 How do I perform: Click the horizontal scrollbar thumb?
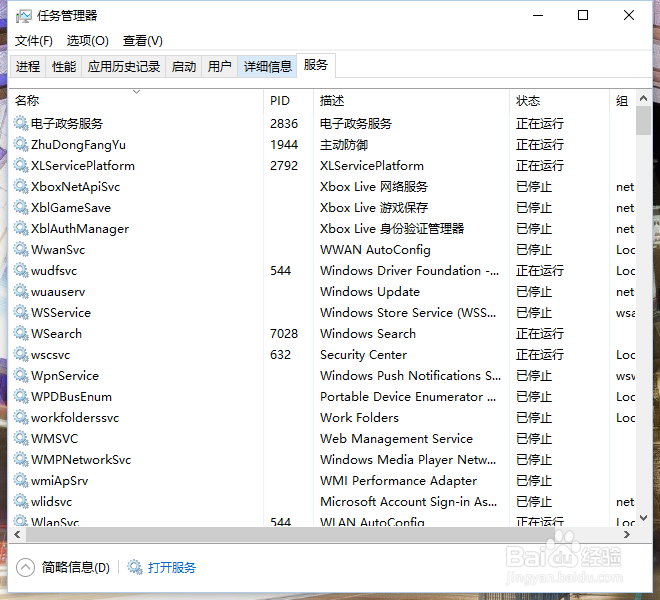click(x=291, y=534)
